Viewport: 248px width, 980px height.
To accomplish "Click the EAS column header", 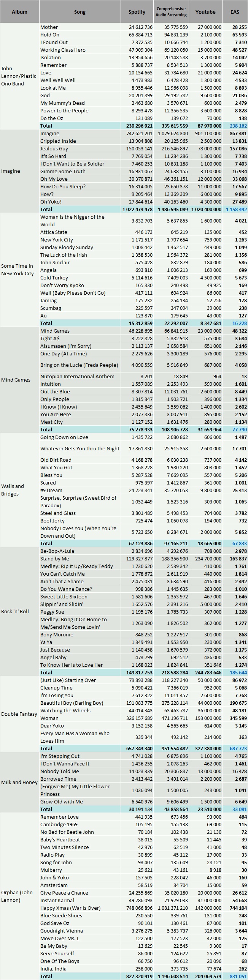I will coord(235,12).
